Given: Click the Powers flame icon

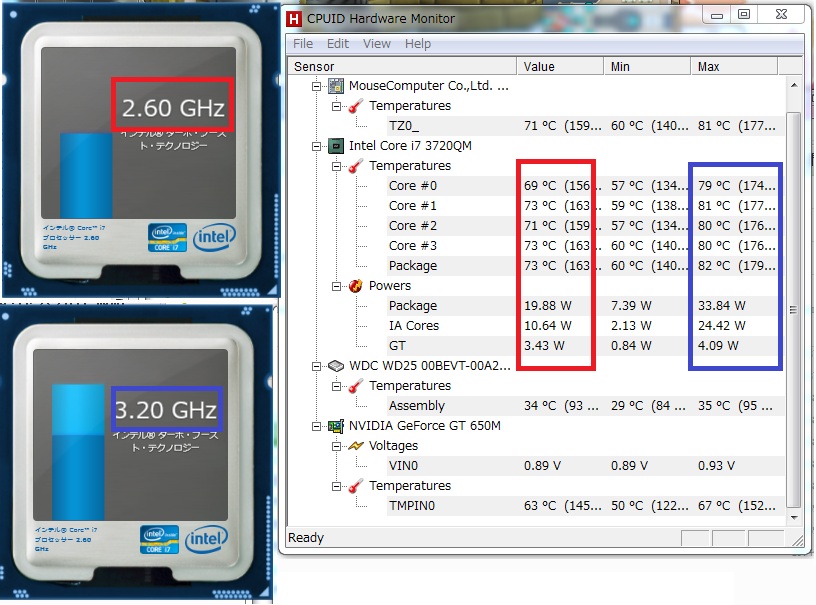Looking at the screenshot, I should coord(356,286).
